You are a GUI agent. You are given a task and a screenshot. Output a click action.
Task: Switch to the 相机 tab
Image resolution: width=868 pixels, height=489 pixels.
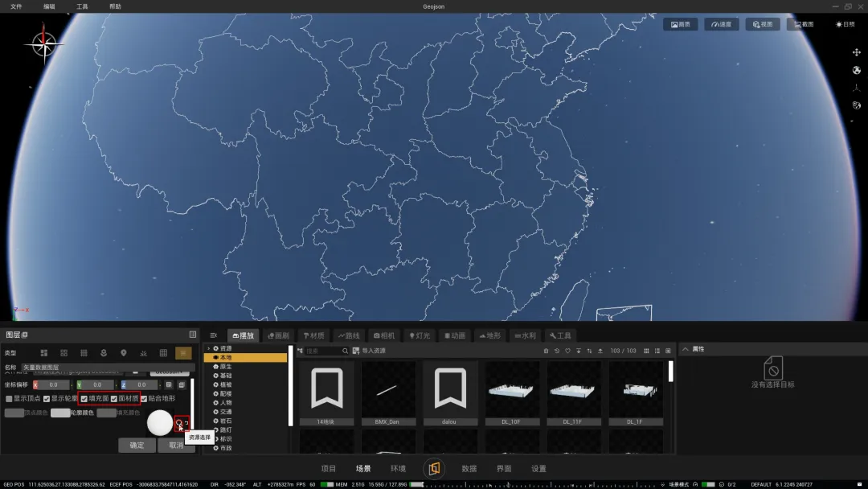coord(384,335)
